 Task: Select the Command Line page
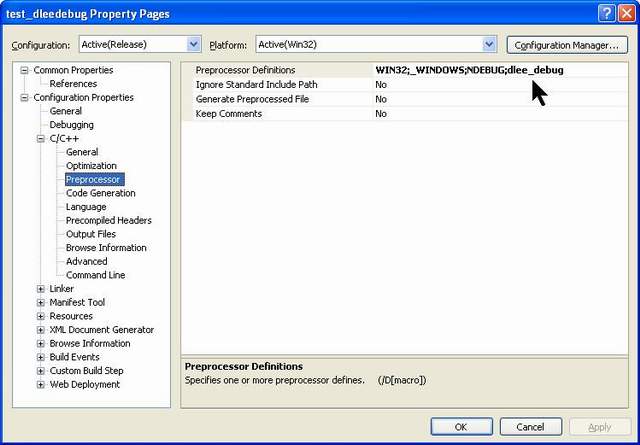96,275
